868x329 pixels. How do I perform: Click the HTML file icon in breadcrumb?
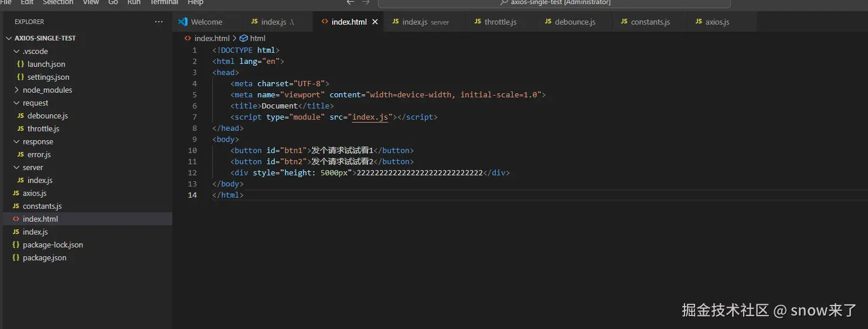(188, 38)
